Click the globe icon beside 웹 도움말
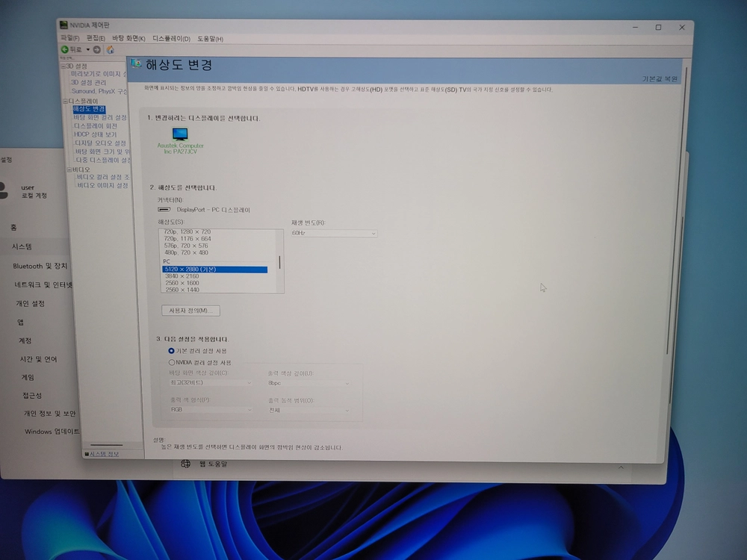 [185, 464]
